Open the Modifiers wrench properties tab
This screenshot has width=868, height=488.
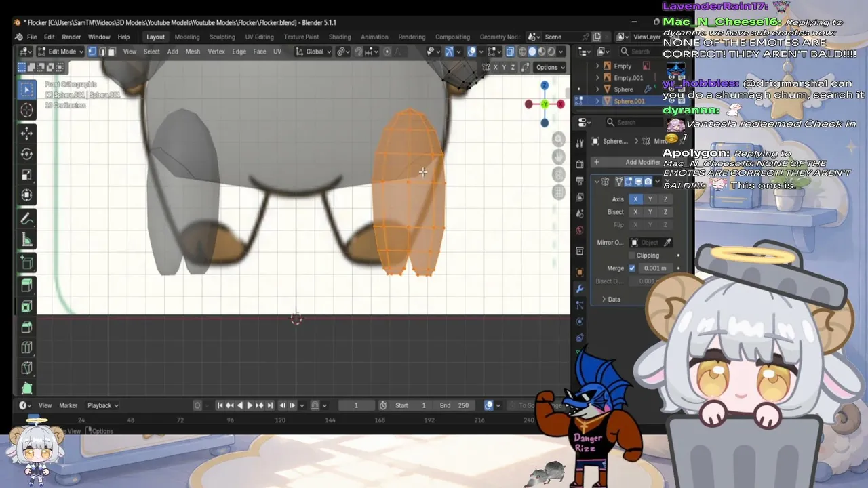(x=580, y=289)
